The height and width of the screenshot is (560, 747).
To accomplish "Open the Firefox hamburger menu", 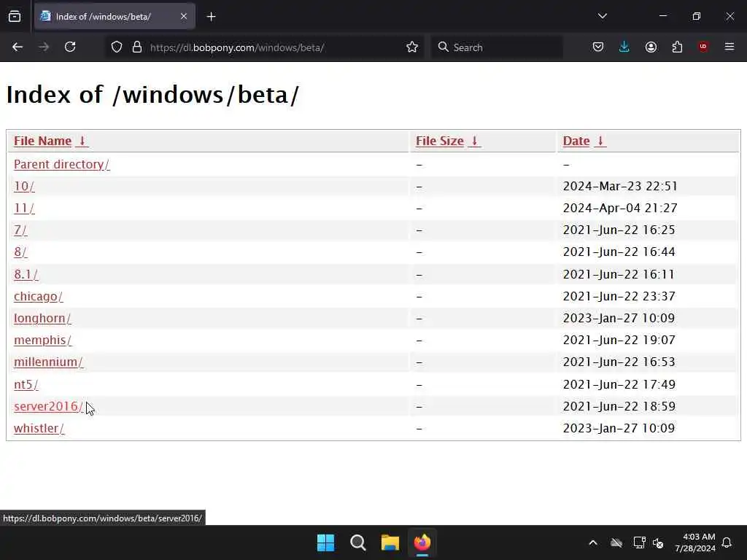I will point(729,47).
